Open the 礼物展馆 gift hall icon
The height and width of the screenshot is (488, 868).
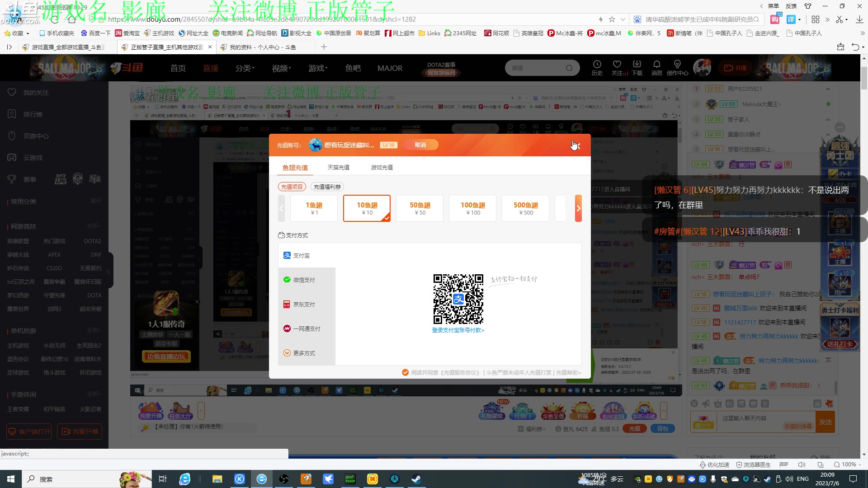click(492, 410)
